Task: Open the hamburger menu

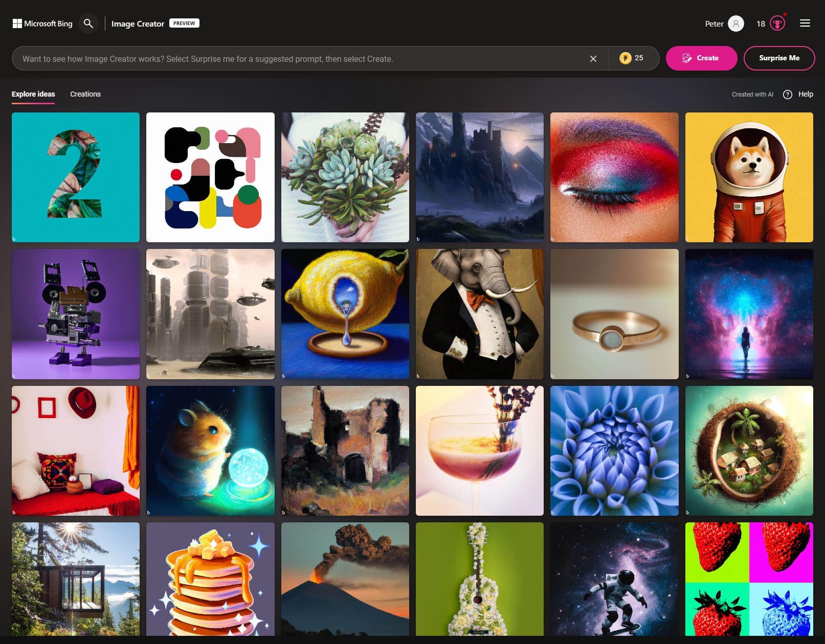Action: (805, 24)
